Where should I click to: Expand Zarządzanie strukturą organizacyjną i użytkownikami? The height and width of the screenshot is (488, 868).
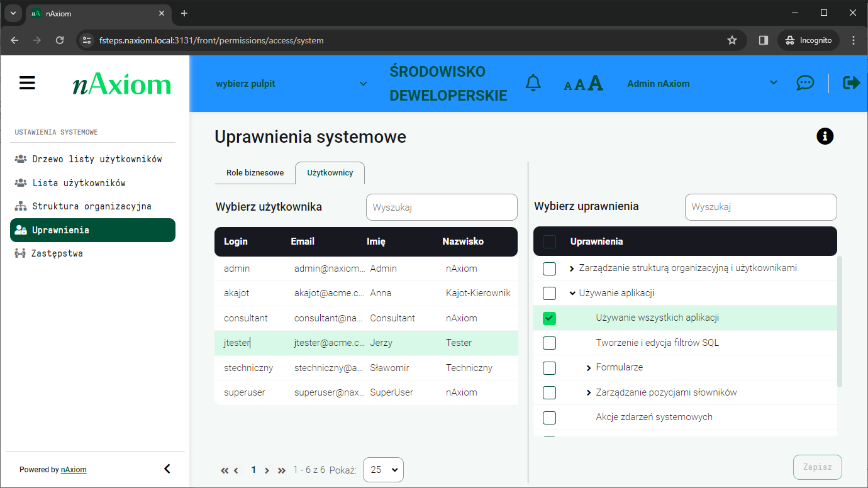[572, 269]
